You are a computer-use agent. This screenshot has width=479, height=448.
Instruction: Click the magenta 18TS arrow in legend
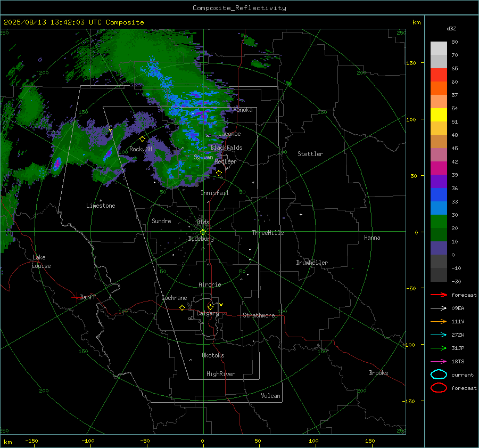439,362
